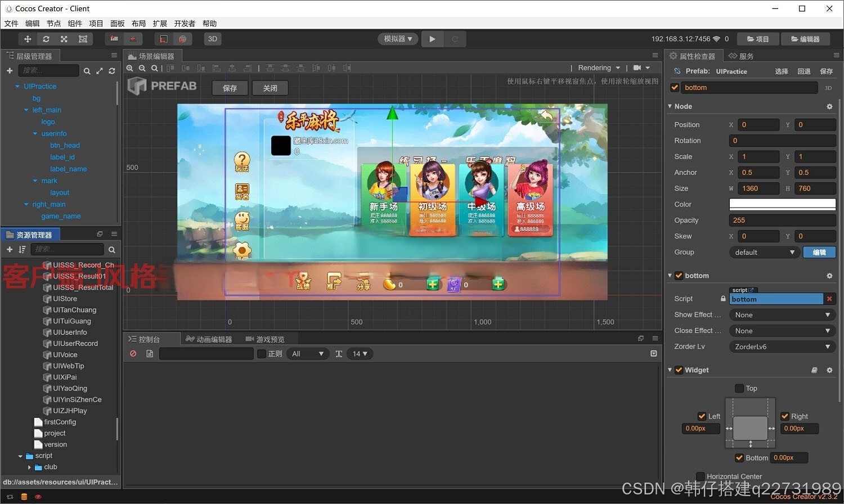Image resolution: width=844 pixels, height=504 pixels.
Task: Select the btn_head node
Action: point(65,145)
